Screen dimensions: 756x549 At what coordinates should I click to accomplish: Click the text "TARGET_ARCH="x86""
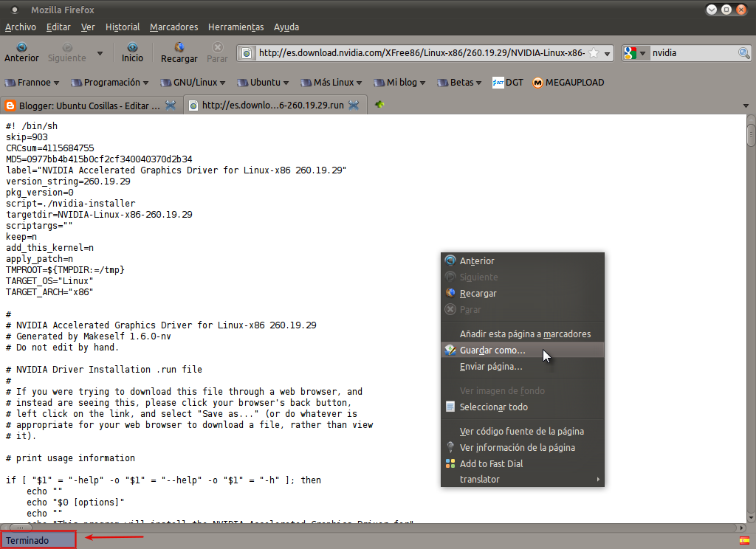[49, 292]
